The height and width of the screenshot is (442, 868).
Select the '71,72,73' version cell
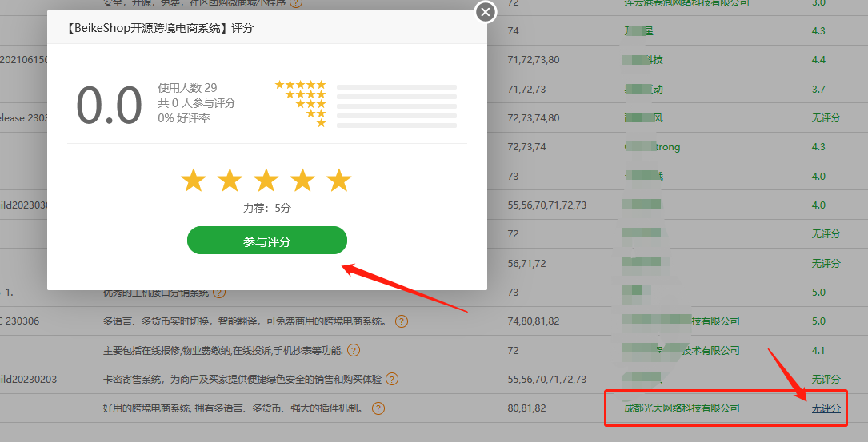pyautogui.click(x=526, y=89)
